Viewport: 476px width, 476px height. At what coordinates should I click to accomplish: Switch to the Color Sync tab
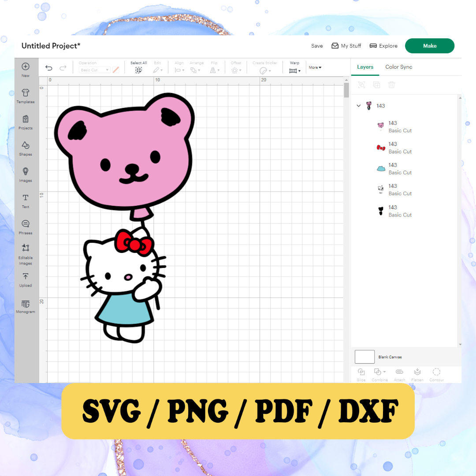pyautogui.click(x=398, y=67)
